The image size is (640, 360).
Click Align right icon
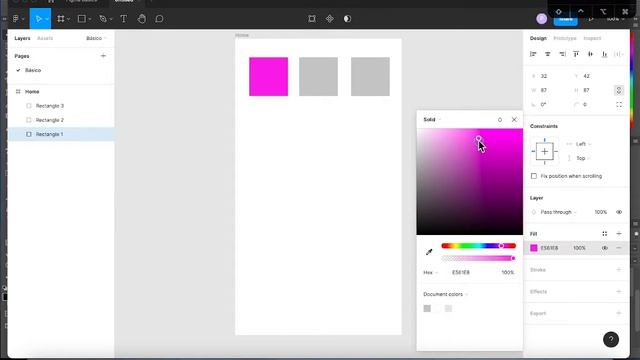[562, 54]
